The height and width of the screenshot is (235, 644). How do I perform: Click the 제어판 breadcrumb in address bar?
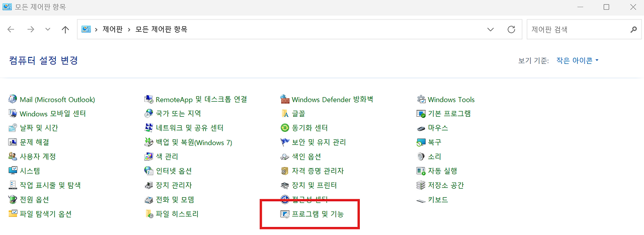coord(112,30)
